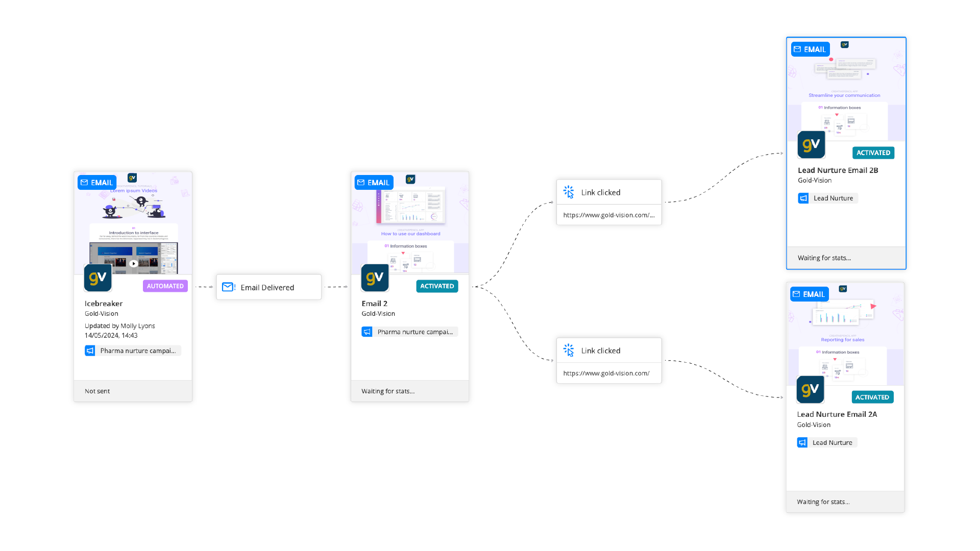Click Gold-Vision sender under Lead Nurture Email 2A
This screenshot has width=980, height=551.
coord(814,425)
